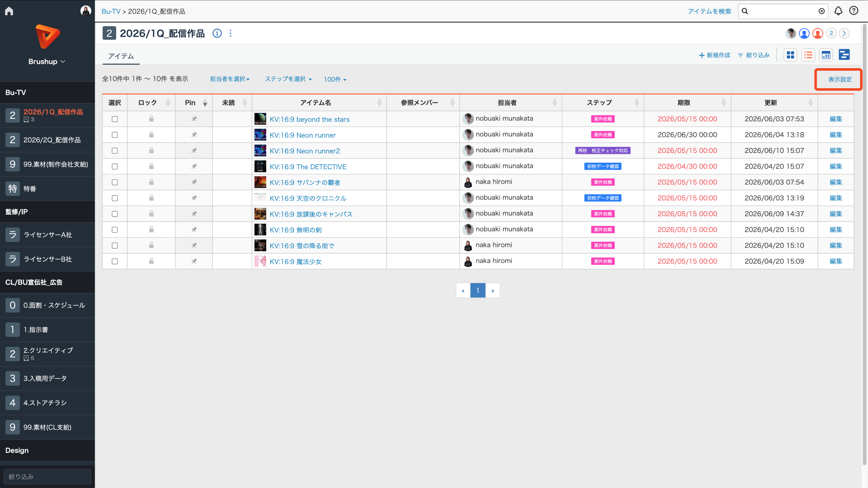Image resolution: width=868 pixels, height=488 pixels.
Task: Toggle lock for KV:16:9 beyond the stars
Action: 151,119
